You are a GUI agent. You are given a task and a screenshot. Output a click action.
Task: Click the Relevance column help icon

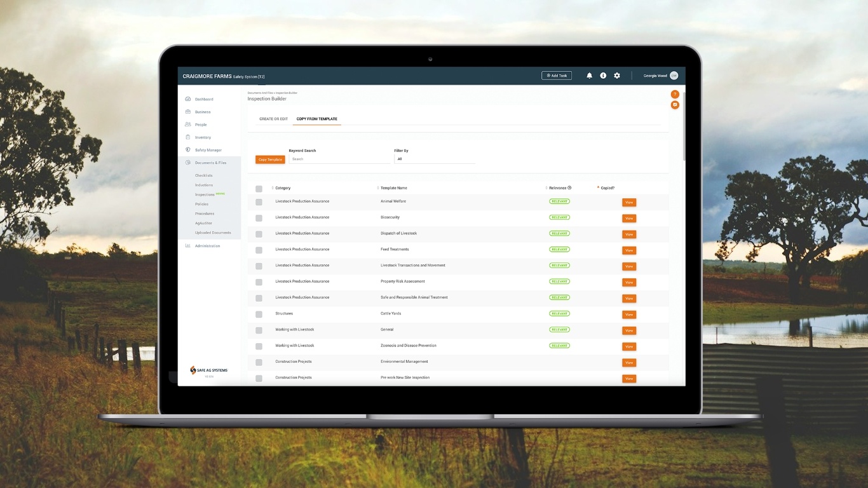pos(569,188)
